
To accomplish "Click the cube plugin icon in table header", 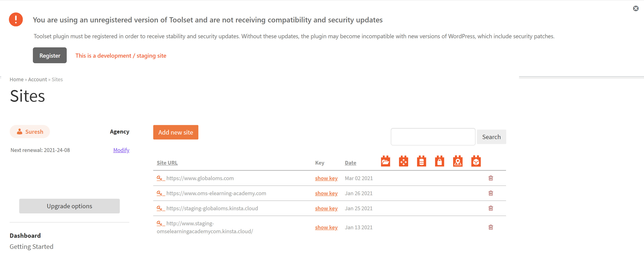I will tap(476, 161).
